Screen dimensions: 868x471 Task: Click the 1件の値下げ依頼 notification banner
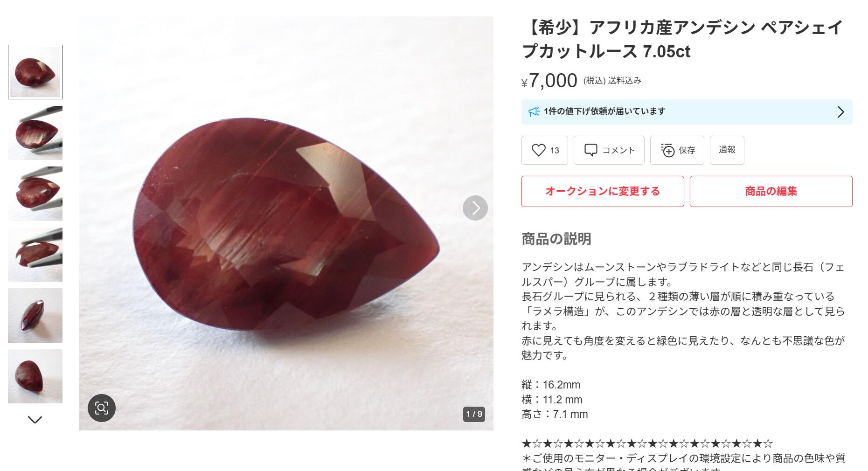pos(687,112)
